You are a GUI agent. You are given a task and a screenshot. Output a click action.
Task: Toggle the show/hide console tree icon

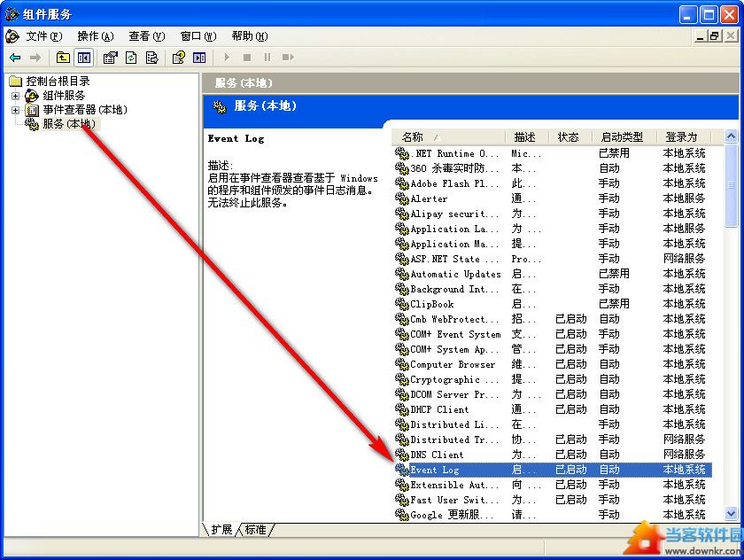click(84, 58)
